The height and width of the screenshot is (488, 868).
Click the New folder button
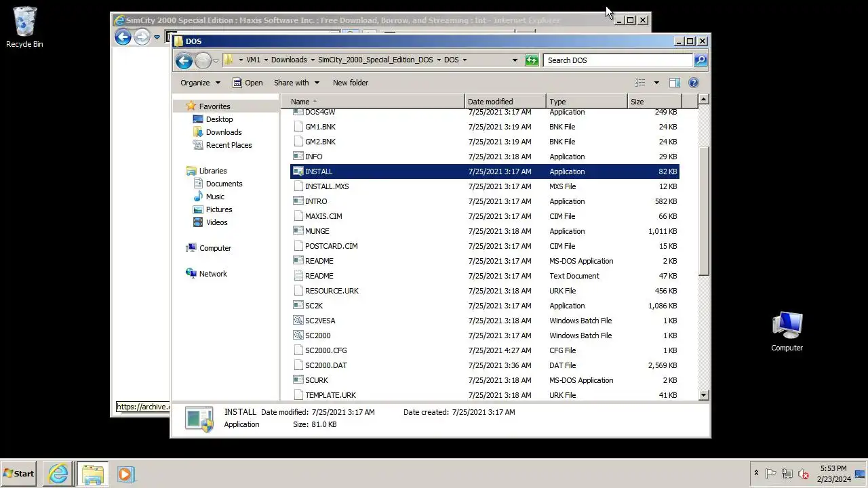[x=351, y=83]
